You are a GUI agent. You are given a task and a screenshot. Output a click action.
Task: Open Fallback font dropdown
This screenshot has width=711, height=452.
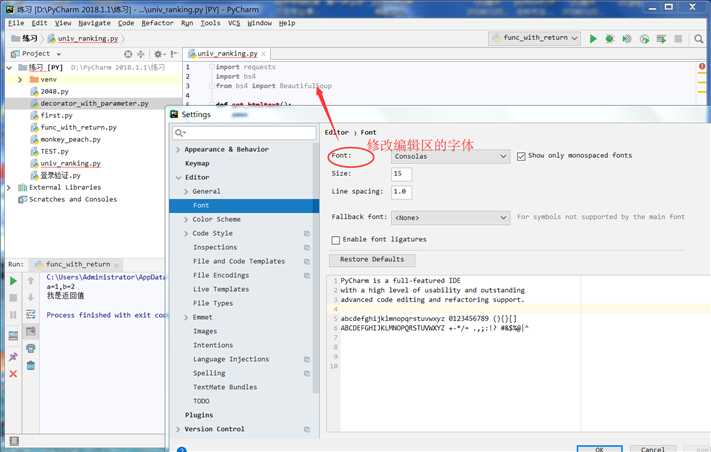point(450,218)
